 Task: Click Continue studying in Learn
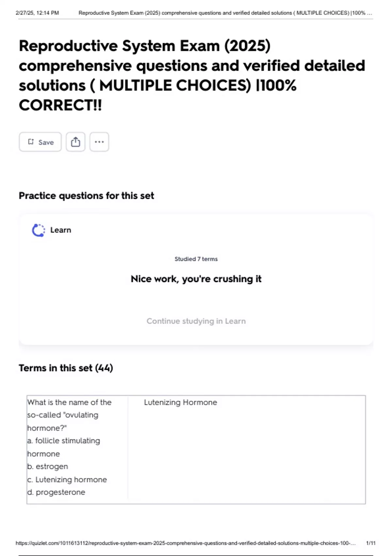pyautogui.click(x=196, y=321)
